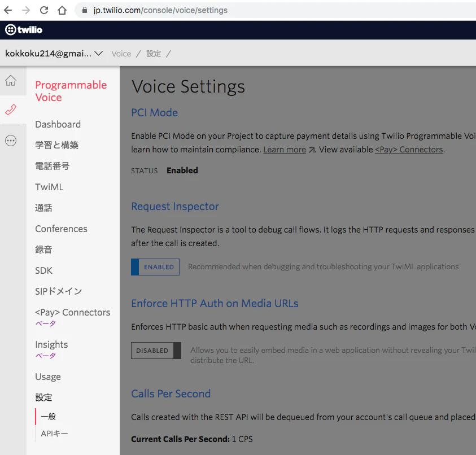This screenshot has width=476, height=455.
Task: Follow the <Pay> Connectors link in PCI Mode
Action: (x=409, y=150)
